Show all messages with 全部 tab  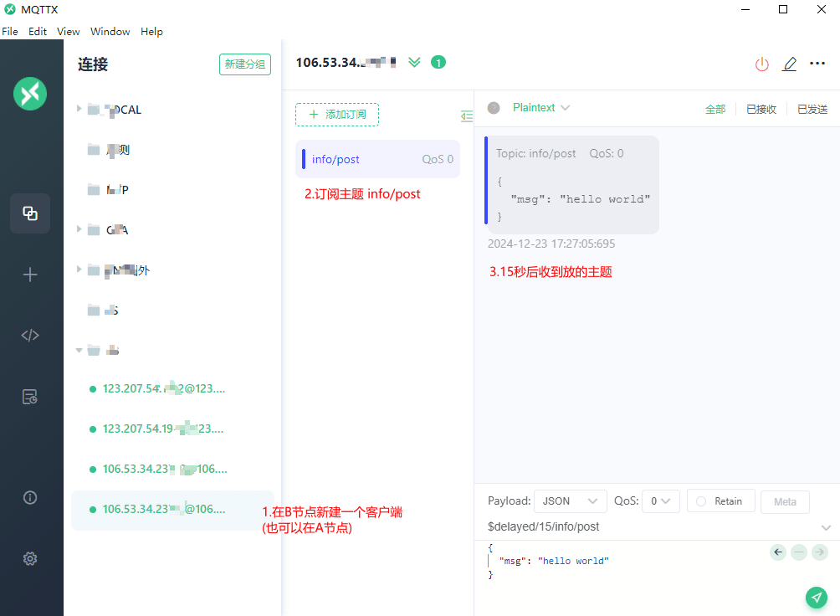(715, 110)
